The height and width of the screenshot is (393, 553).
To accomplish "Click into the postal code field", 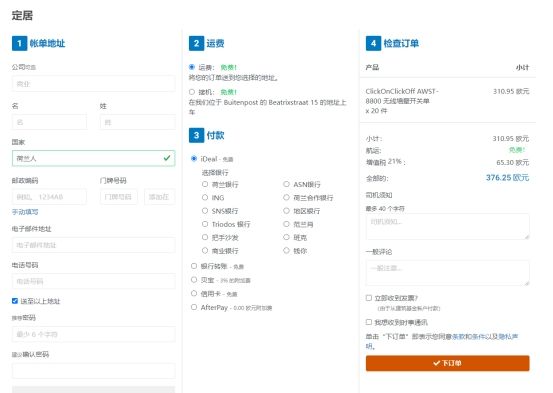I will [49, 196].
